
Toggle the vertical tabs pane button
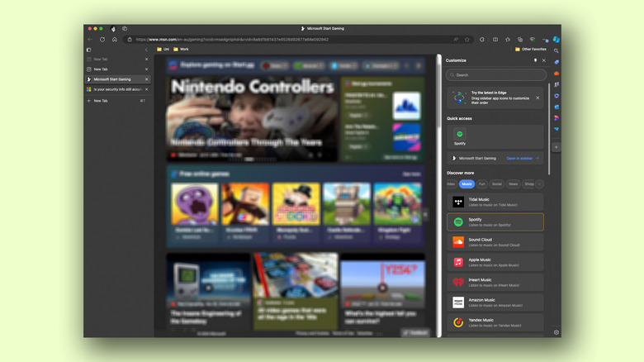pyautogui.click(x=88, y=50)
